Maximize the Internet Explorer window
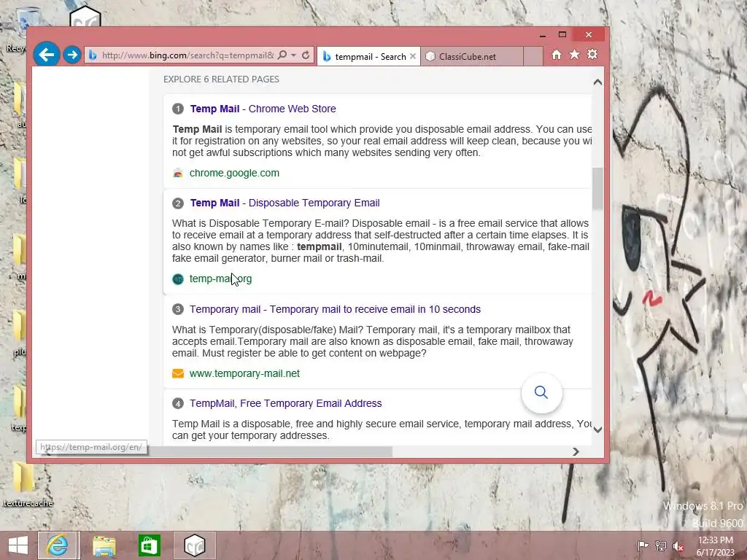 [x=562, y=35]
